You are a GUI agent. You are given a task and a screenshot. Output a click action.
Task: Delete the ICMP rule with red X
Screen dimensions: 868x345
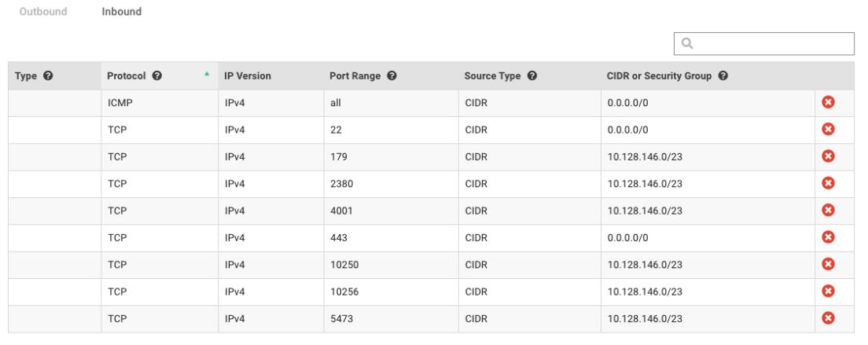(828, 102)
